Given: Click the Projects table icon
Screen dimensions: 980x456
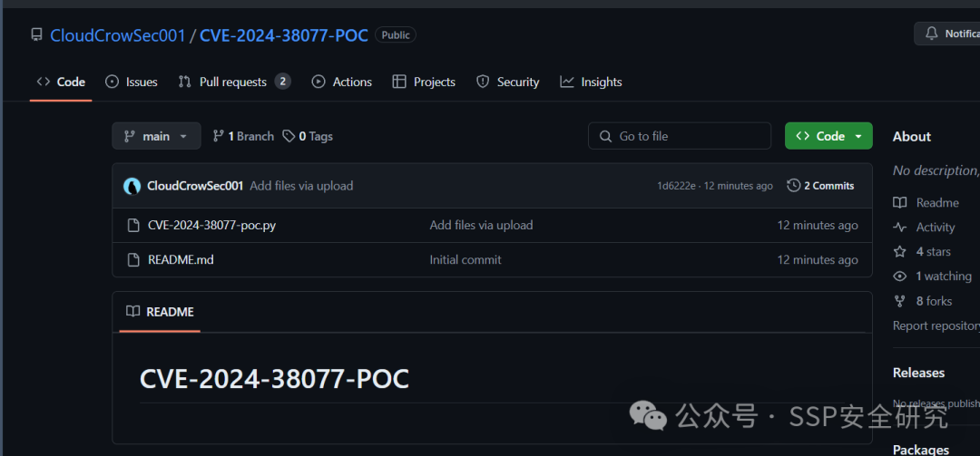Looking at the screenshot, I should click(398, 82).
